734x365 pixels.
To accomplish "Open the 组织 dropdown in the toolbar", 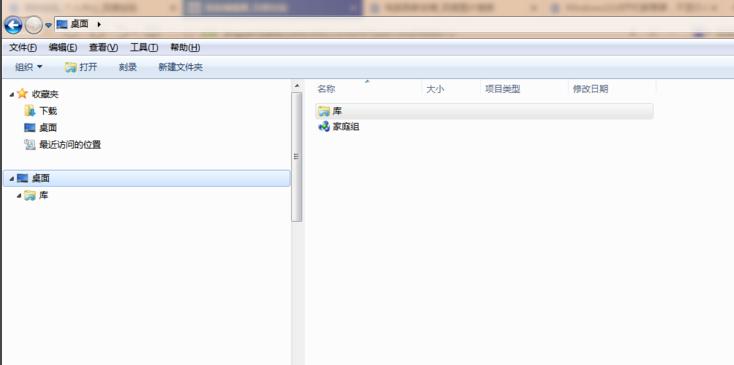I will 29,67.
